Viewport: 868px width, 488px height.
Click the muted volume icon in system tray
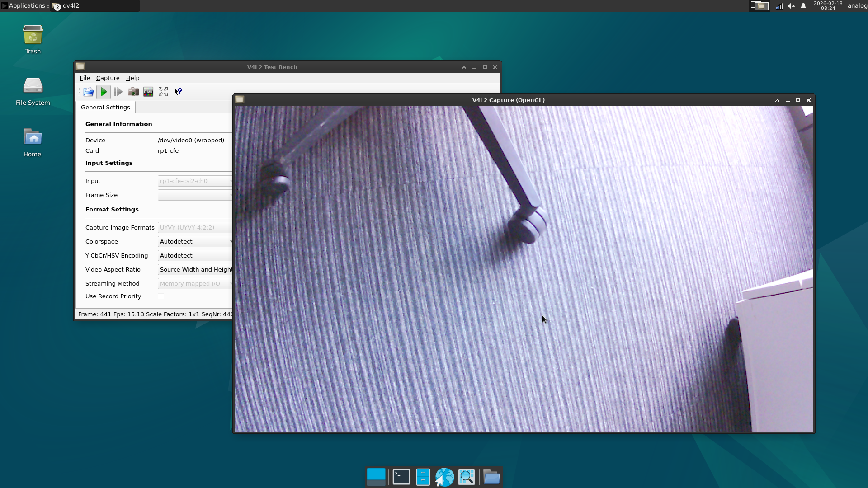pyautogui.click(x=791, y=6)
